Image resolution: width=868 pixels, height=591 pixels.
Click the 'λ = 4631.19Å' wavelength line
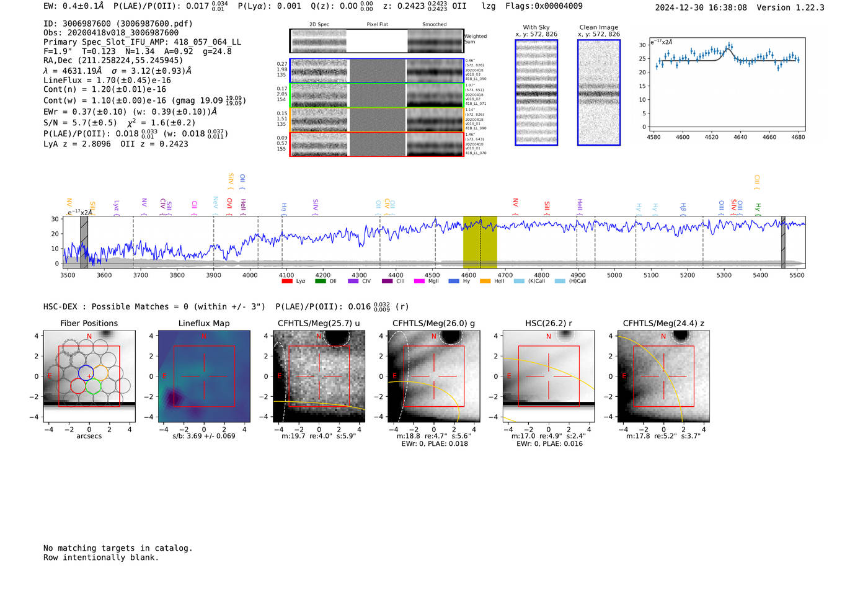(117, 71)
